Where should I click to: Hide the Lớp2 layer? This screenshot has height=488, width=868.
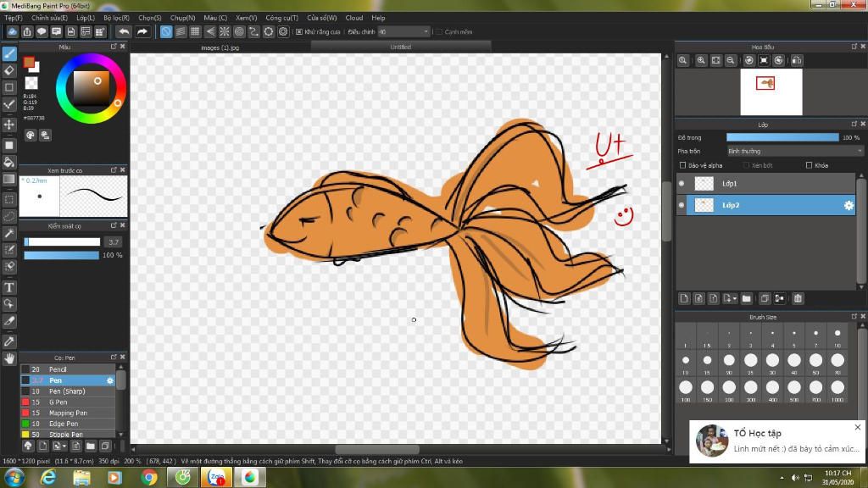[x=682, y=205]
